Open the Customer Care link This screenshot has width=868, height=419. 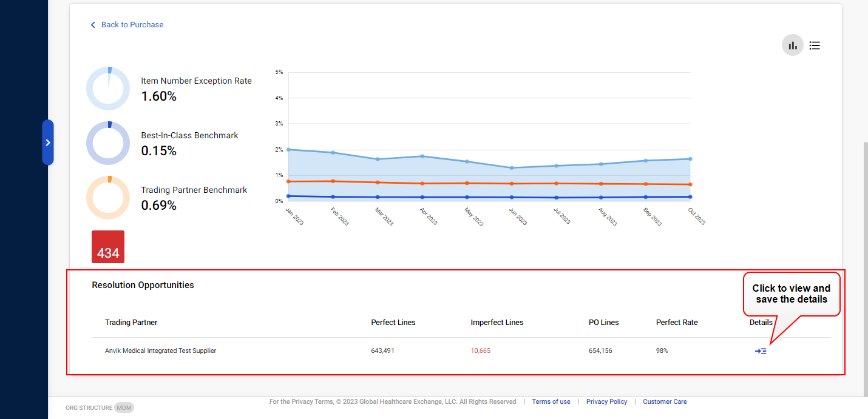[x=665, y=401]
